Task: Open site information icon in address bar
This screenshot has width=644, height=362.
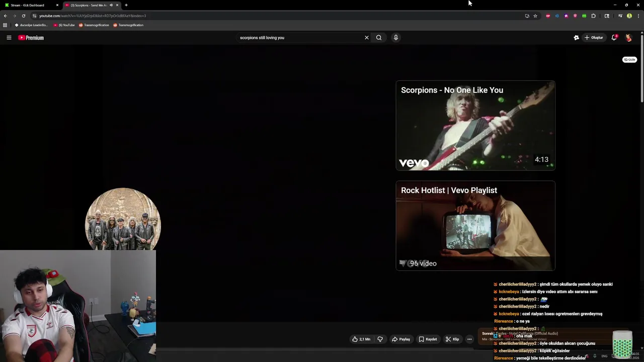Action: 34,16
